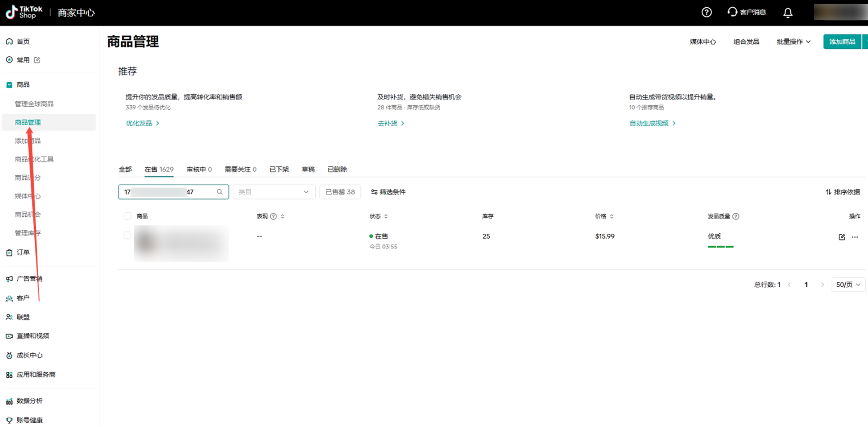Toggle the 已售罄 38 filter

(340, 192)
